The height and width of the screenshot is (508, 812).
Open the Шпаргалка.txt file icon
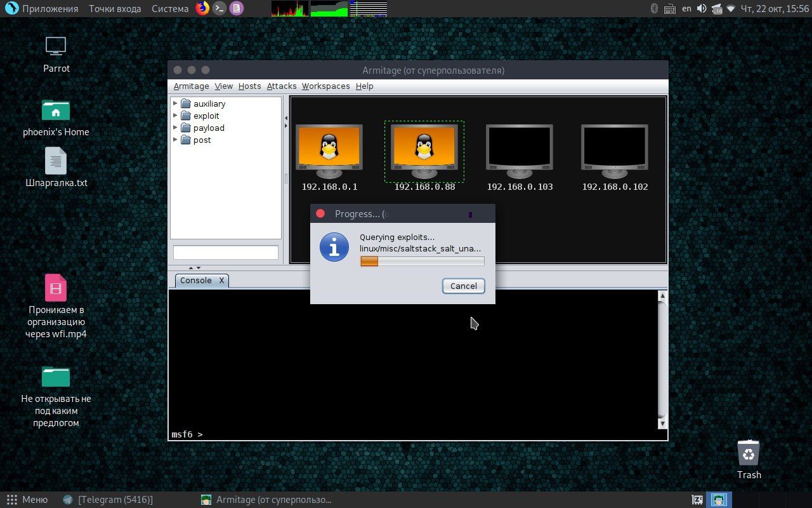click(x=56, y=162)
